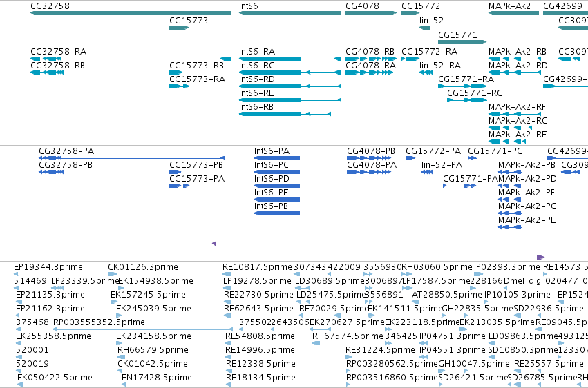This screenshot has height=388, width=588.
Task: Select protein CG15772-PA
Action: [410, 158]
